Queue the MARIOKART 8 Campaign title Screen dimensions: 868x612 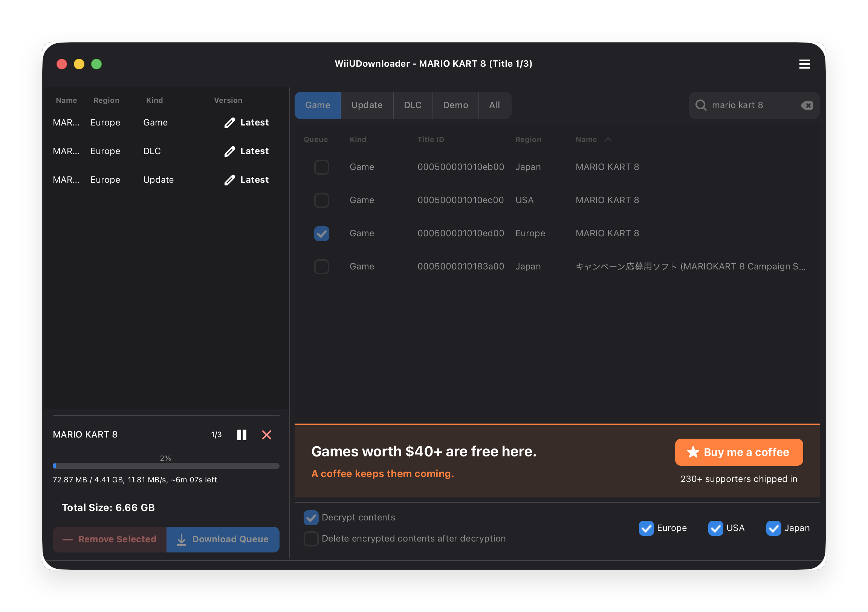(321, 267)
